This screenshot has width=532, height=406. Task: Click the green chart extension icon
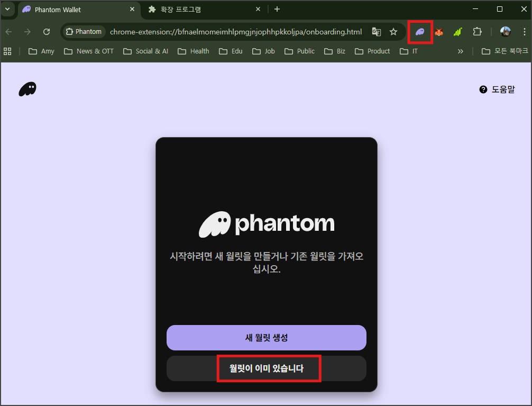tap(458, 32)
